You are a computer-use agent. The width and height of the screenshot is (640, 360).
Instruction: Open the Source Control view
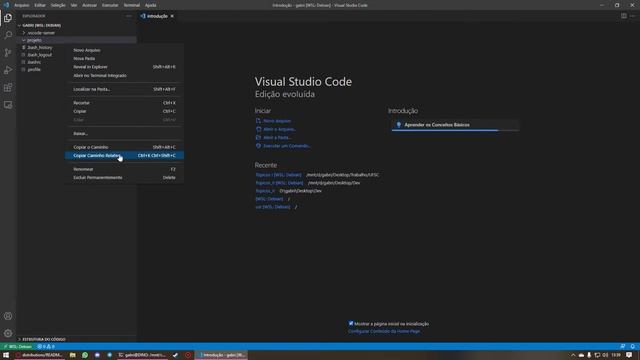[8, 53]
